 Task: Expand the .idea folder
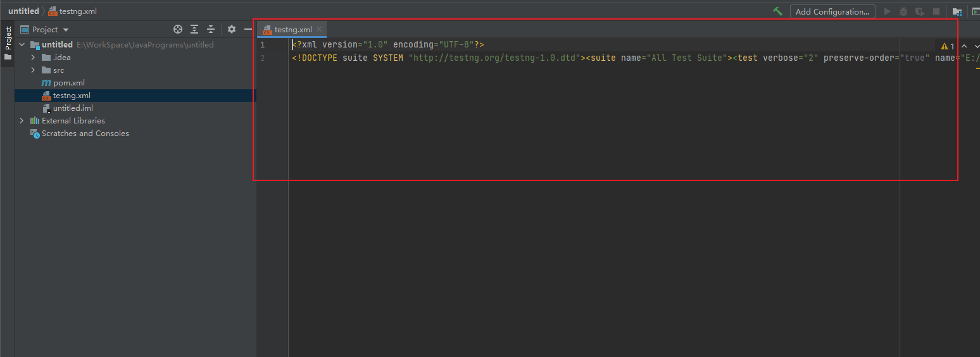pyautogui.click(x=33, y=58)
